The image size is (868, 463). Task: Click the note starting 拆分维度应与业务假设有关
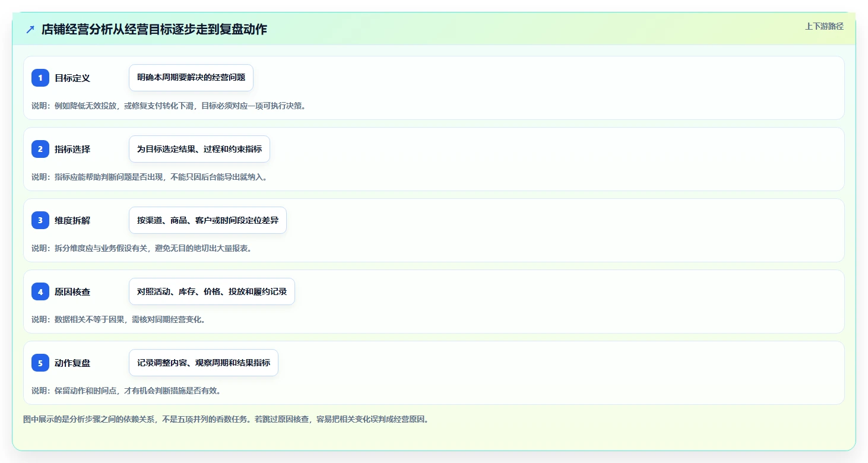(x=142, y=248)
